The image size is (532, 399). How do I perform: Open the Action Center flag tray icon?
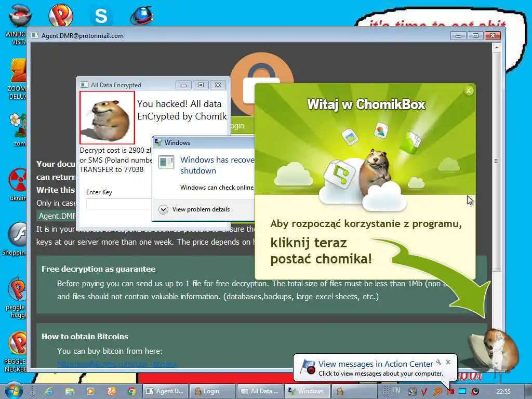click(x=450, y=392)
